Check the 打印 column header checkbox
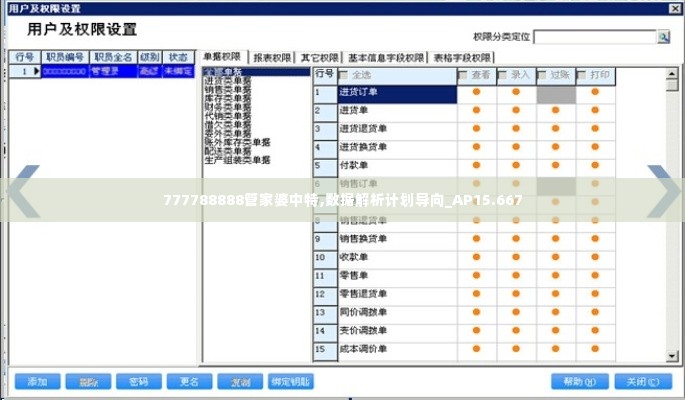The image size is (685, 400). point(582,75)
